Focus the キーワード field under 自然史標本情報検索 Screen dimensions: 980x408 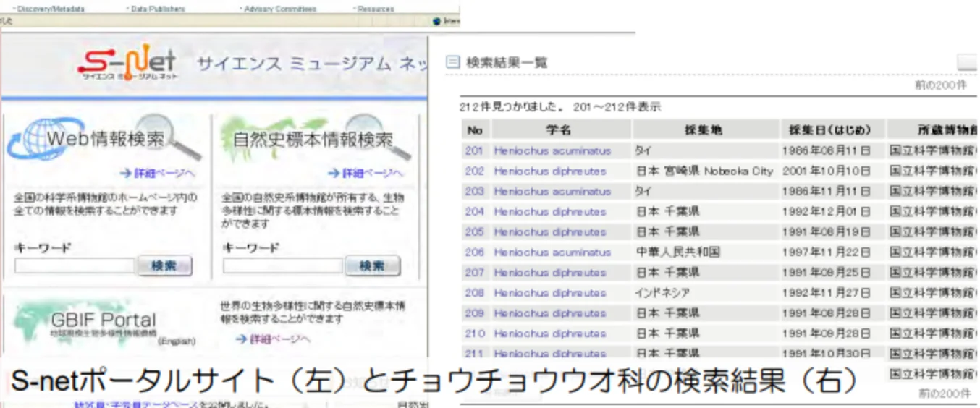282,265
